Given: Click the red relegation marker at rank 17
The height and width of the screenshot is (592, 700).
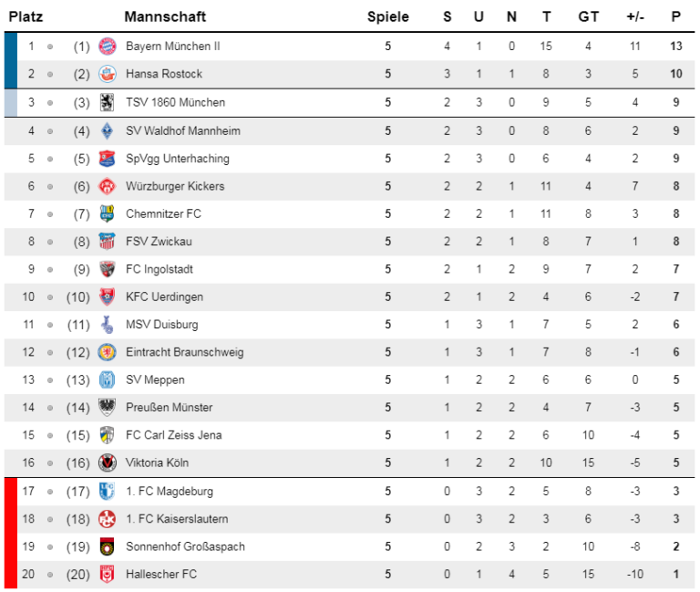Looking at the screenshot, I should pyautogui.click(x=11, y=492).
